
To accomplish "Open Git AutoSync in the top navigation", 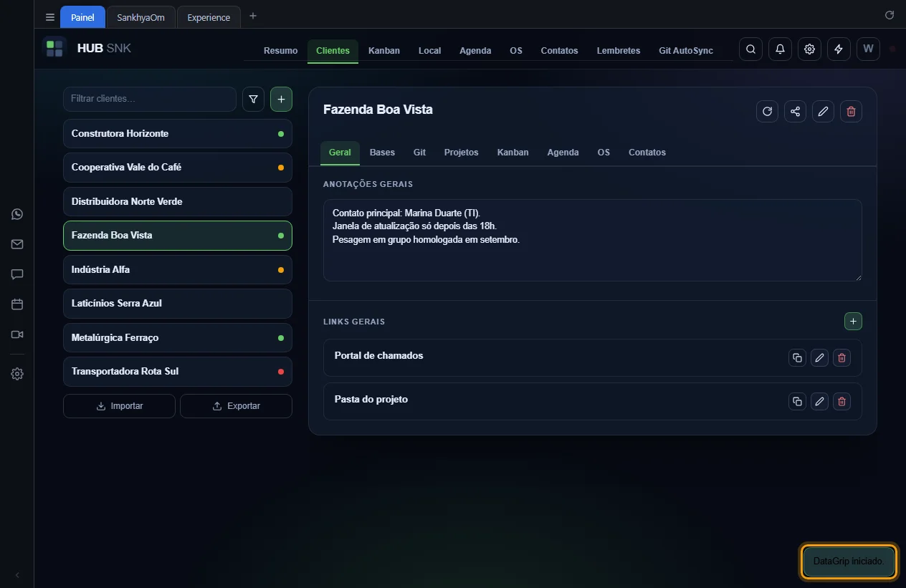I will coord(686,51).
